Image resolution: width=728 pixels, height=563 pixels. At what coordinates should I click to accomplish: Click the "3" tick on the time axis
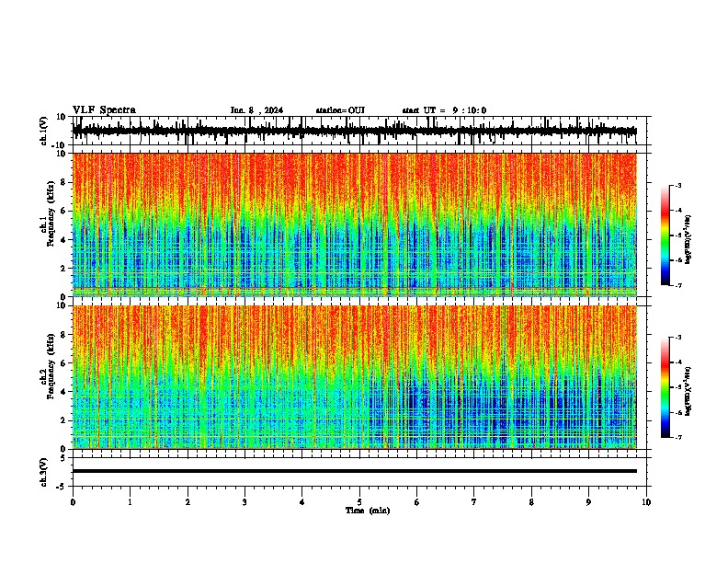click(x=245, y=502)
